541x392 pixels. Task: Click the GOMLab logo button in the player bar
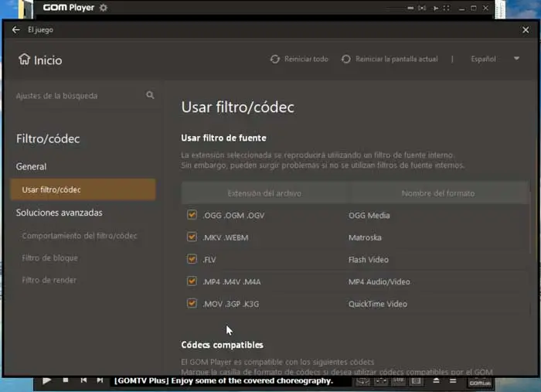[x=480, y=383]
